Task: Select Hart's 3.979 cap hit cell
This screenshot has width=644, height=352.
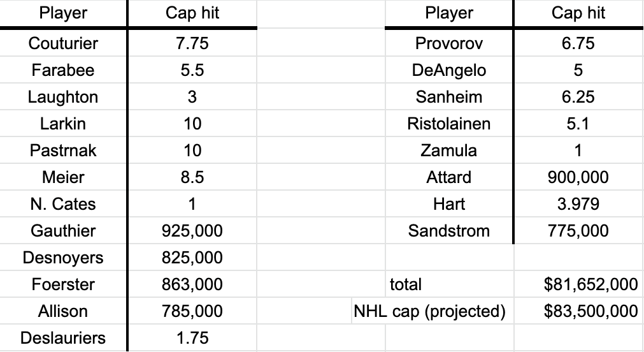Action: [578, 204]
